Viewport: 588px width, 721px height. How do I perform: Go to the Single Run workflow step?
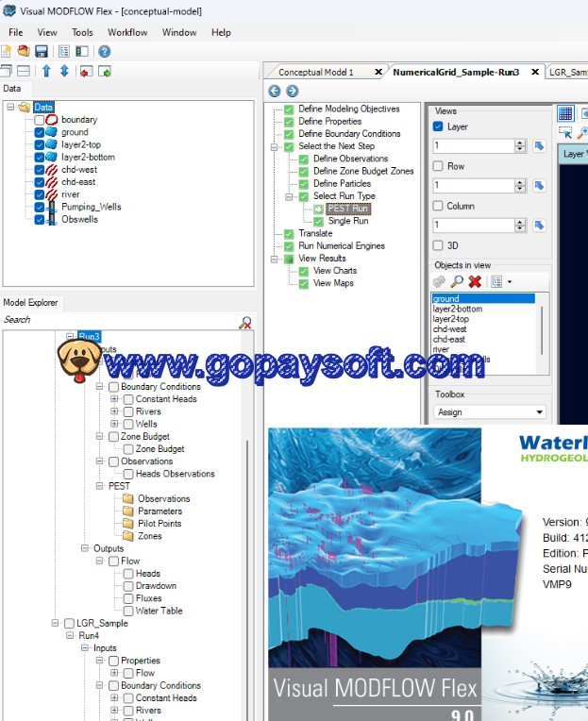348,221
